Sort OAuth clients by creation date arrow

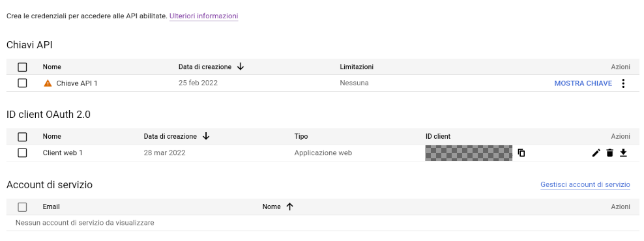[206, 136]
